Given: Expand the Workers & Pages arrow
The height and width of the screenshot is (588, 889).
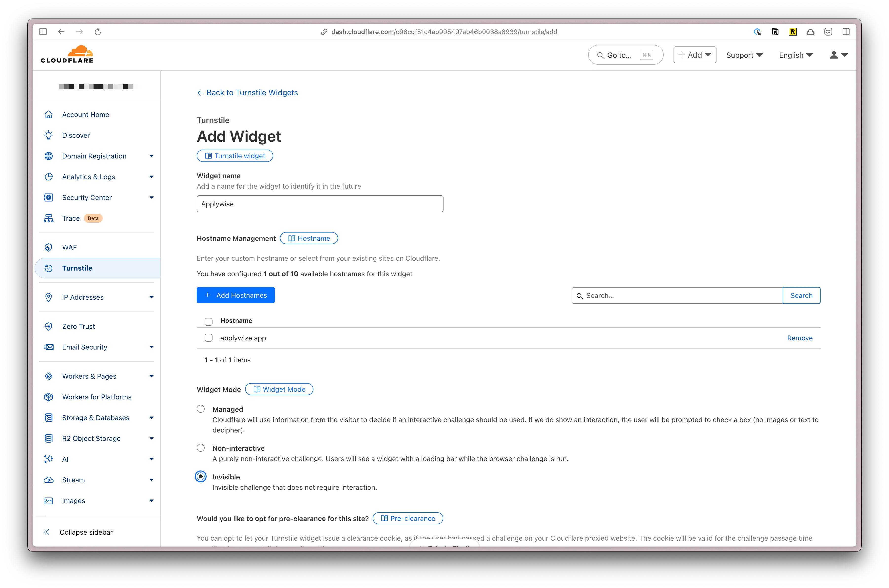Looking at the screenshot, I should (152, 376).
